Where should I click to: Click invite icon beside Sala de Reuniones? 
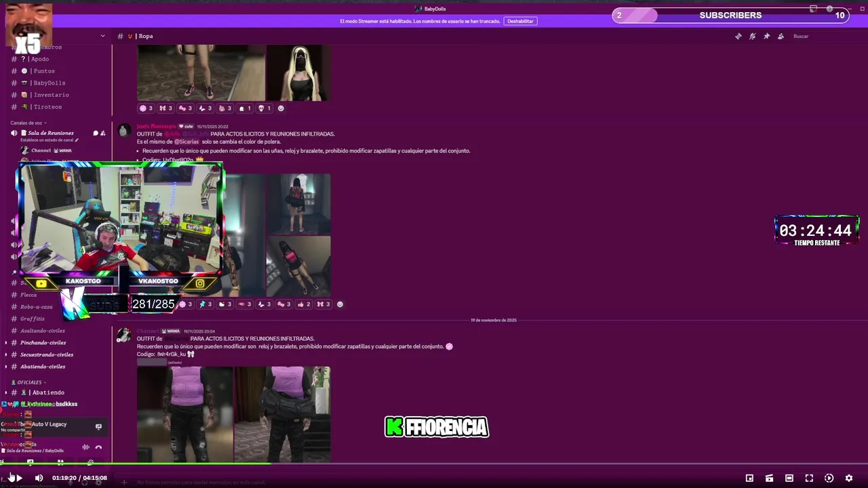pyautogui.click(x=103, y=134)
